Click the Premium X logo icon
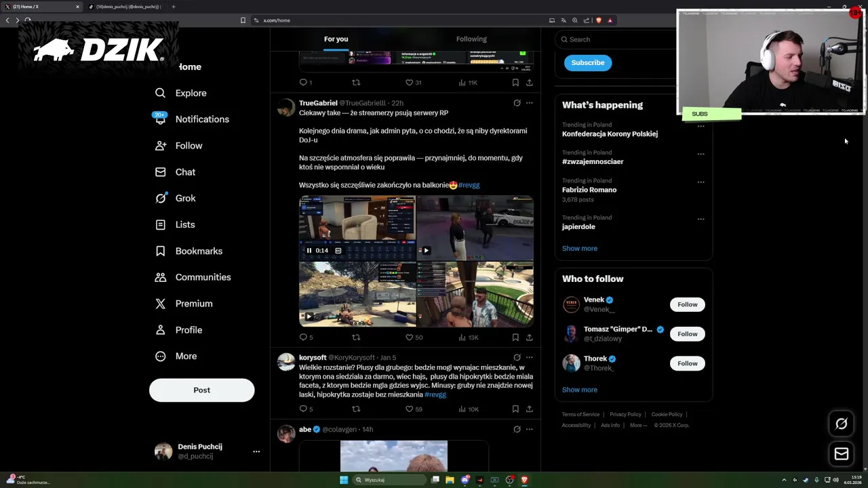The height and width of the screenshot is (488, 868). tap(160, 304)
